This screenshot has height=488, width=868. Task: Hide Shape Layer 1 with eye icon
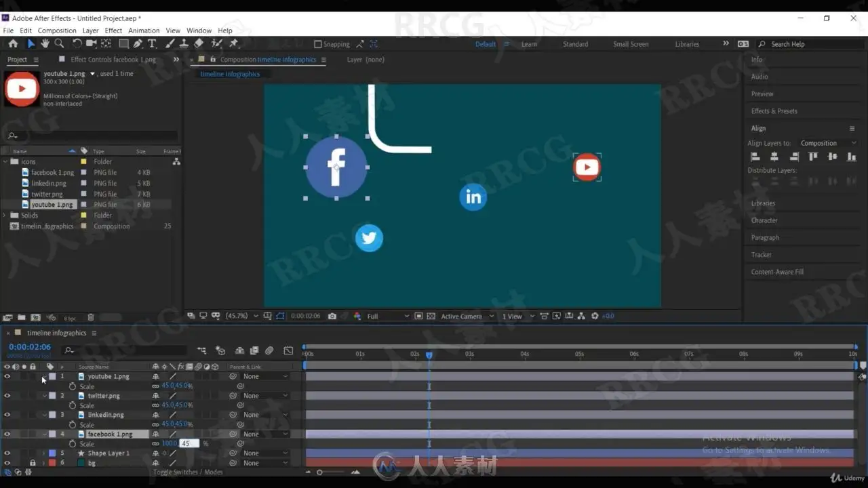coord(7,453)
